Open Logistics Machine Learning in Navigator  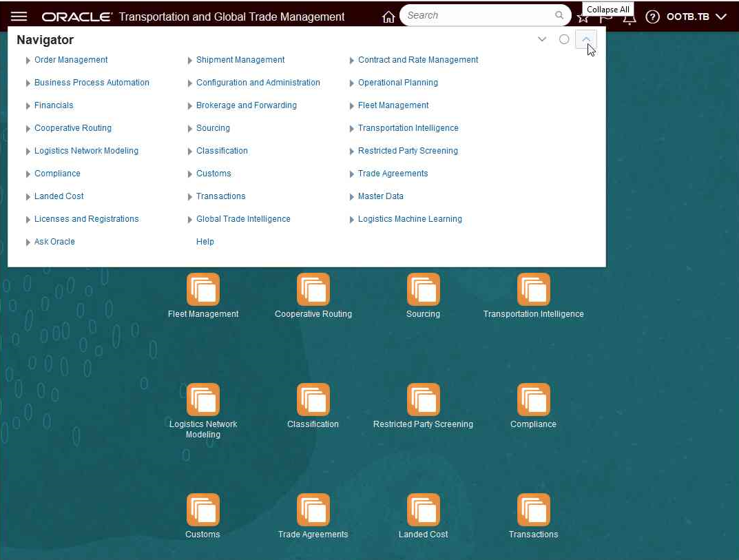click(x=410, y=219)
